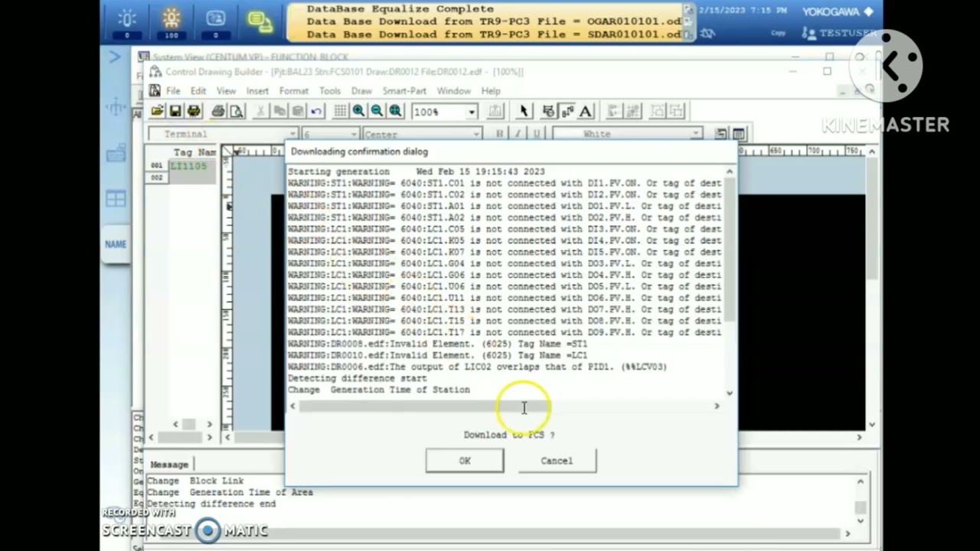Toggle Underline formatting button
This screenshot has height=551, width=980.
coord(536,134)
